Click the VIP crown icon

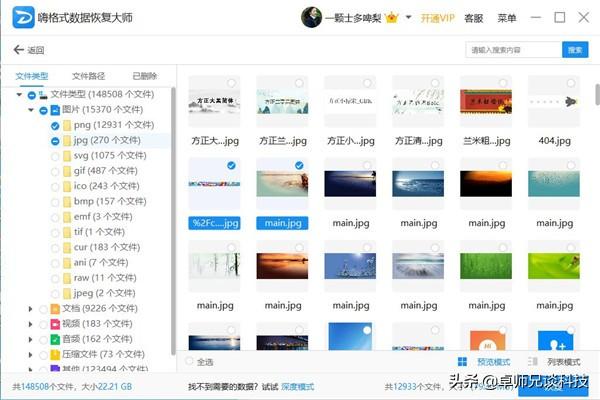[x=392, y=18]
